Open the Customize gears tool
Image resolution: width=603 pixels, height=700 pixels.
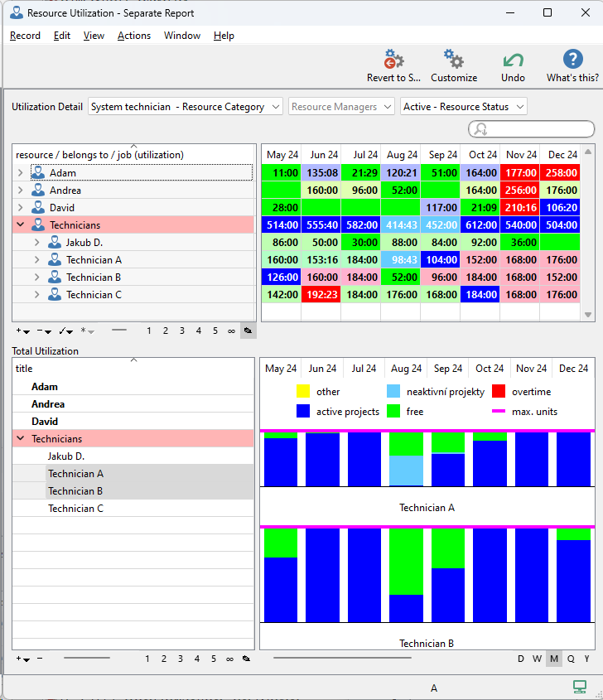453,60
